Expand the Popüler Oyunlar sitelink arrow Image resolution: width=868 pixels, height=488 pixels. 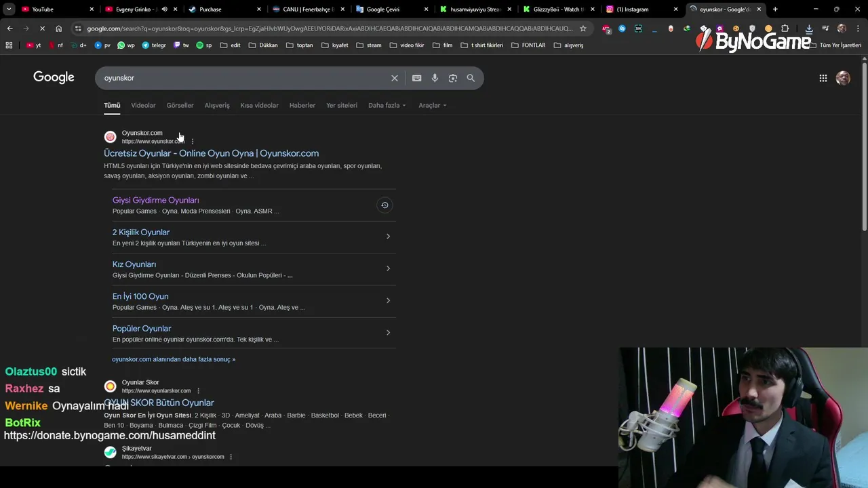(x=388, y=332)
